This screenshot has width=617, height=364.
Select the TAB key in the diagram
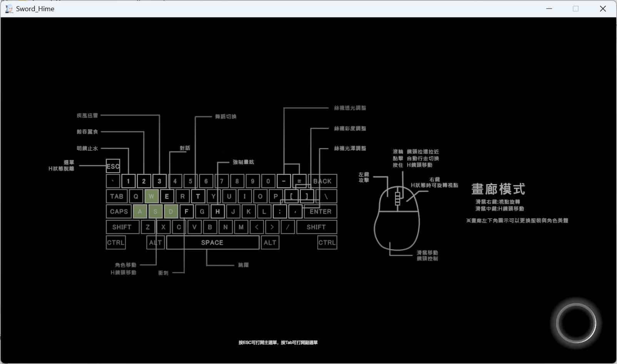tap(117, 196)
